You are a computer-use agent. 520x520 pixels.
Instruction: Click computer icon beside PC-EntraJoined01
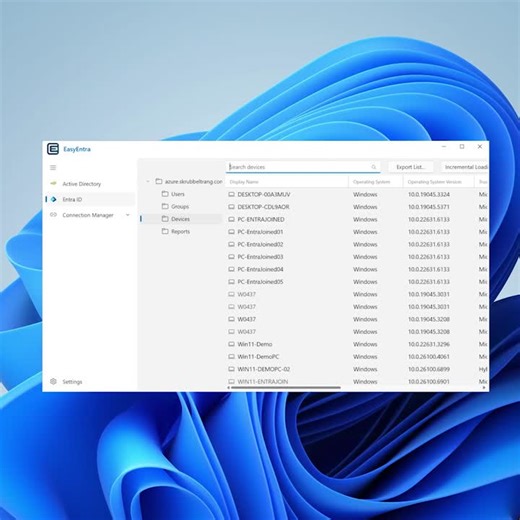tap(231, 232)
